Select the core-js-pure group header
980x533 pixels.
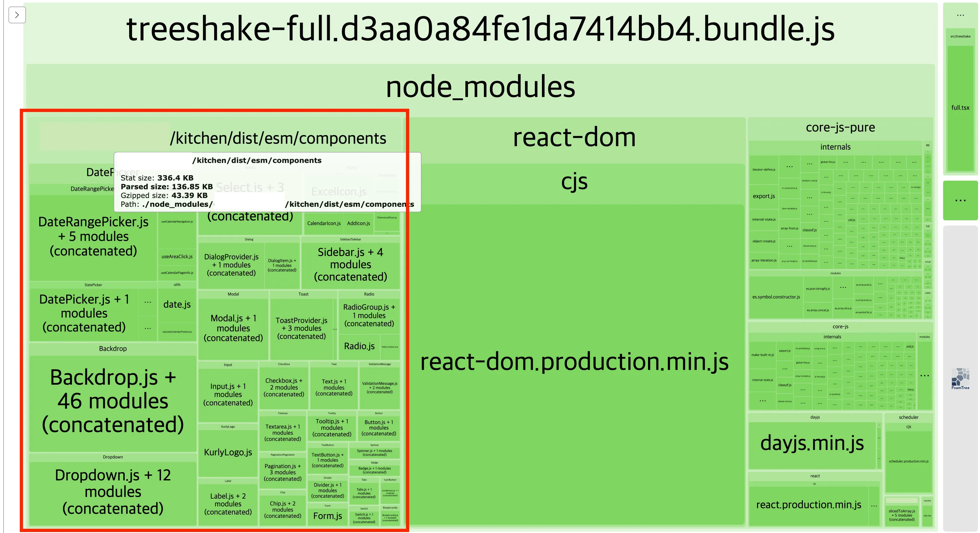[840, 128]
